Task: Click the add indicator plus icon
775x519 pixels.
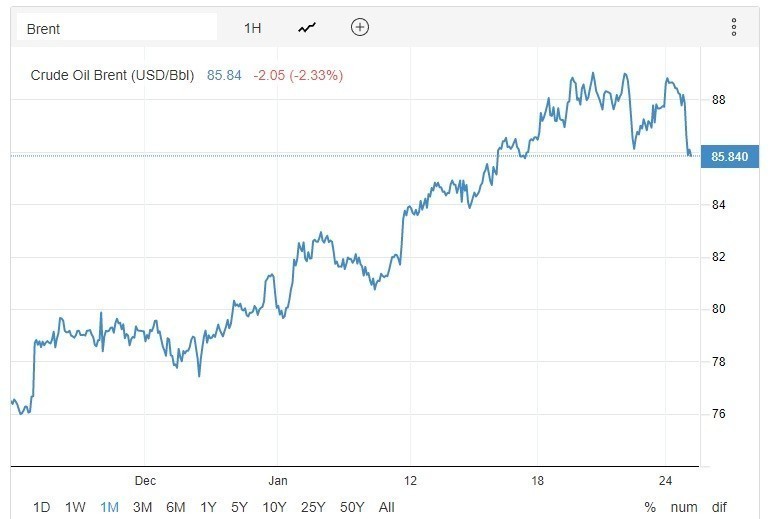Action: (x=360, y=27)
